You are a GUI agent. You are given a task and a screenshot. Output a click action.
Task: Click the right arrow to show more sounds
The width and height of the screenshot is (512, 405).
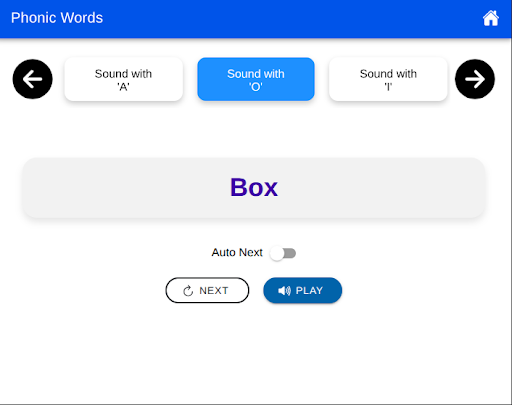(x=475, y=79)
